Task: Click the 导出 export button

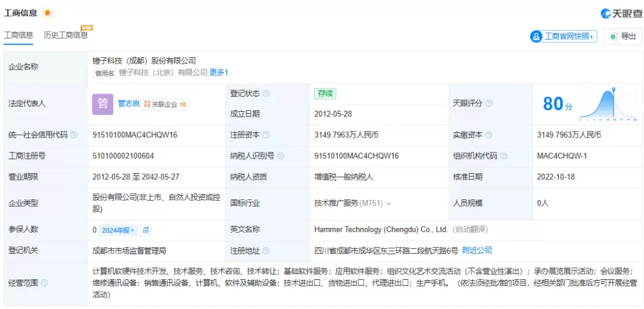Action: tap(623, 36)
